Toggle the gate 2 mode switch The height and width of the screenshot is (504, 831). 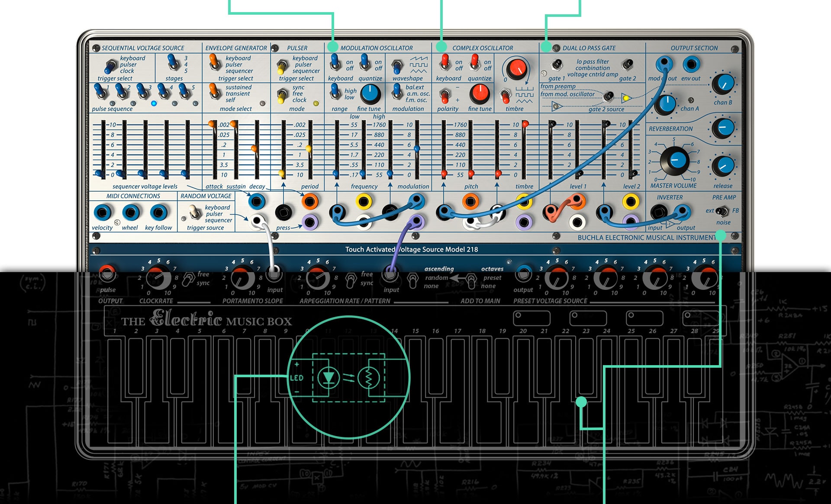[x=627, y=65]
